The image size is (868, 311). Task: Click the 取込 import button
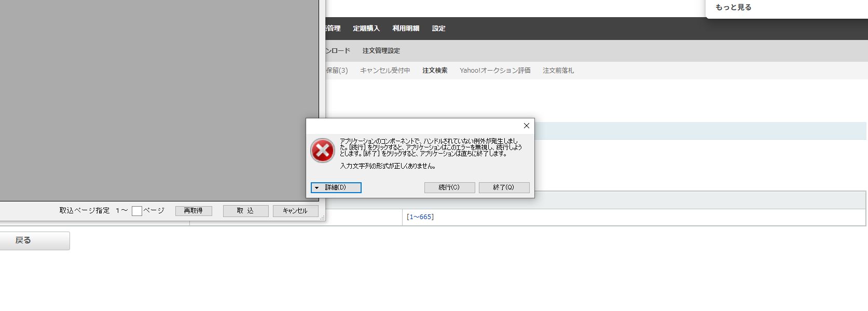[245, 211]
